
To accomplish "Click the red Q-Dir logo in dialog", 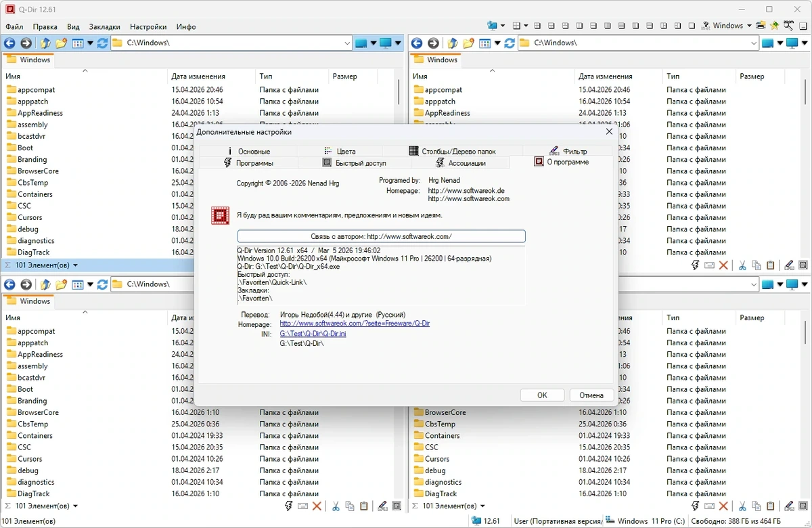I will pos(219,215).
